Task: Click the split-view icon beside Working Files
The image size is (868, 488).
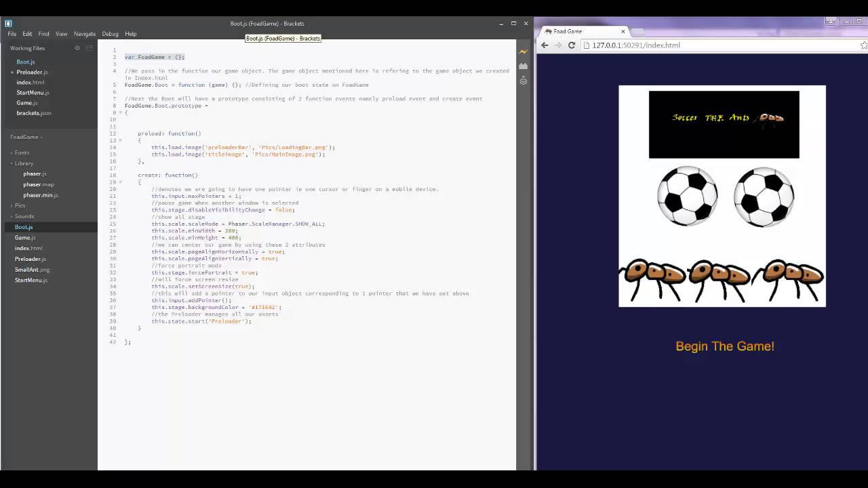Action: click(89, 48)
